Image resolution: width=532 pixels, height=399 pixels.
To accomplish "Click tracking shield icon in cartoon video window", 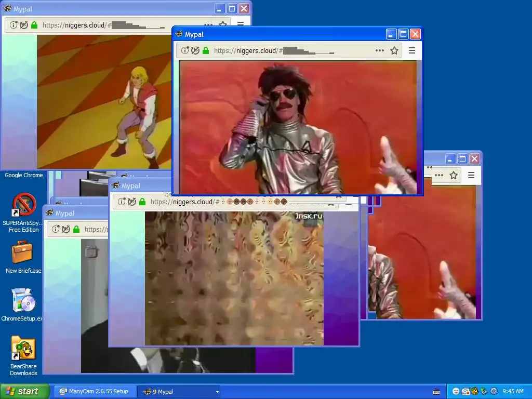I will (x=24, y=25).
